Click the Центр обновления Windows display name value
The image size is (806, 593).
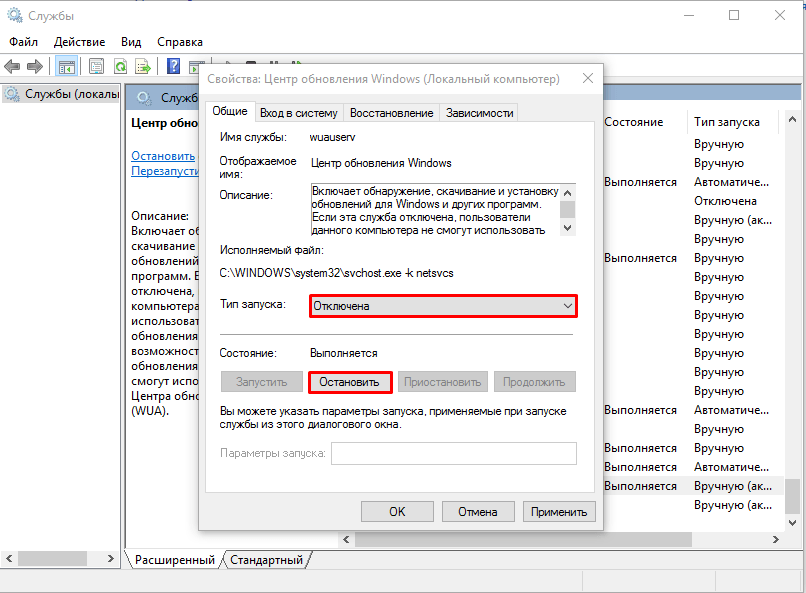tap(381, 163)
